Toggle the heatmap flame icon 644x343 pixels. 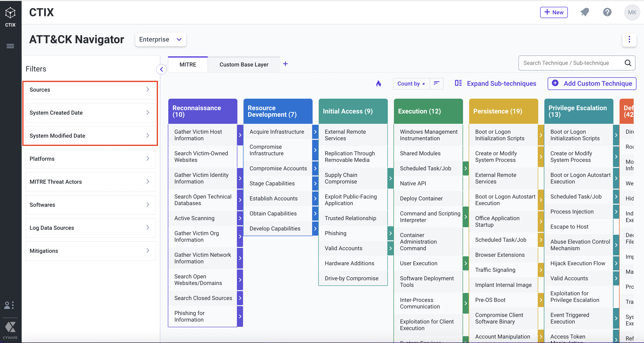[x=378, y=83]
